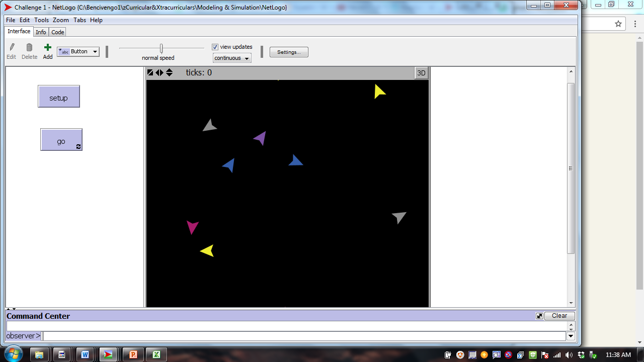Click the horizontal arrows view icon
The width and height of the screenshot is (644, 362).
point(159,72)
